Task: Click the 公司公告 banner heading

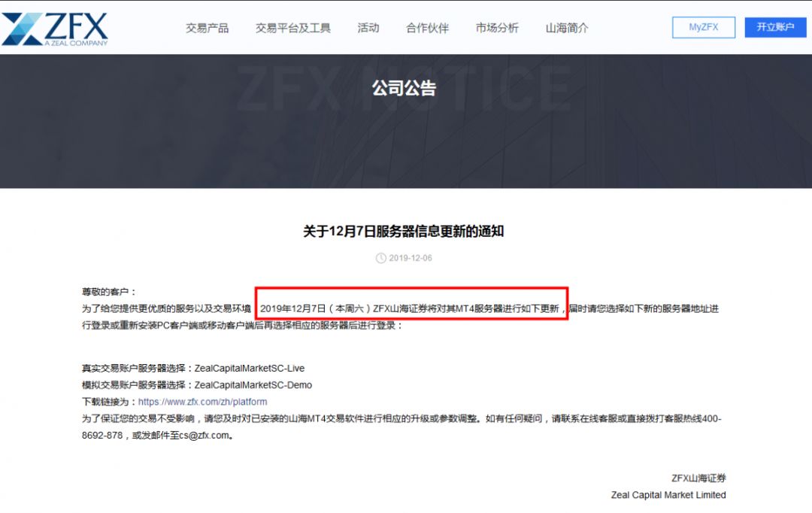Action: (404, 88)
